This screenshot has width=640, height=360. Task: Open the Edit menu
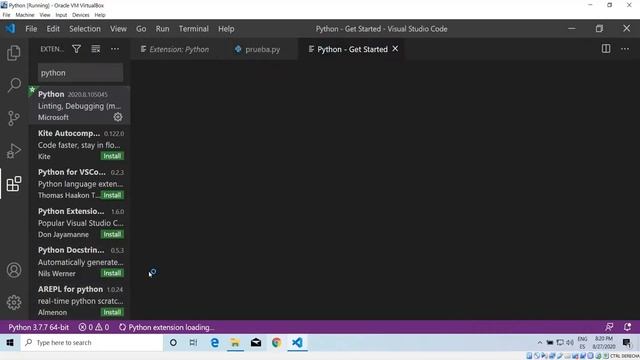tap(53, 29)
